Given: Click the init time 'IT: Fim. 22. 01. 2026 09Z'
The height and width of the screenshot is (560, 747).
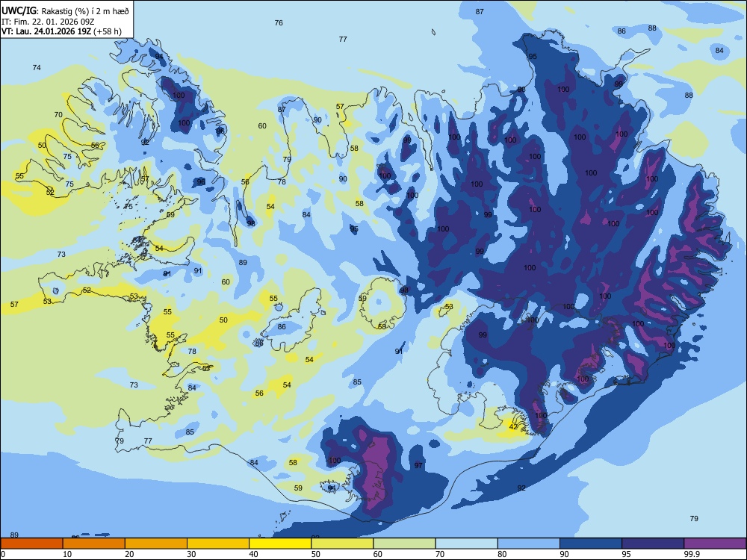Looking at the screenshot, I should tap(49, 22).
